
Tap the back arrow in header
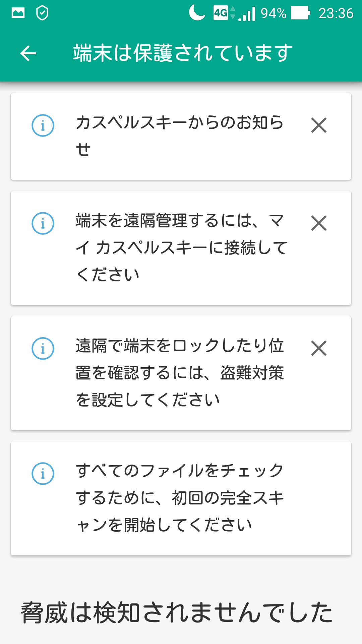pyautogui.click(x=28, y=53)
